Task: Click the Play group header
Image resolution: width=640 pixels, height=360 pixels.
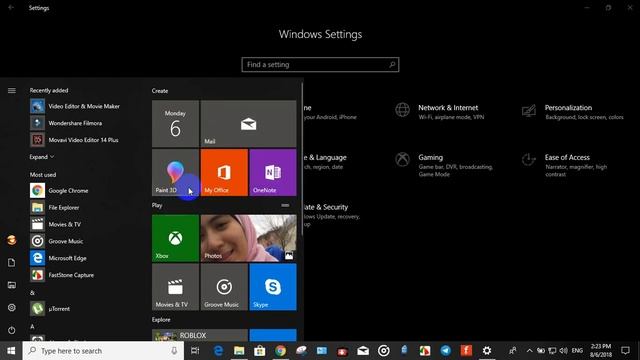Action: point(157,205)
